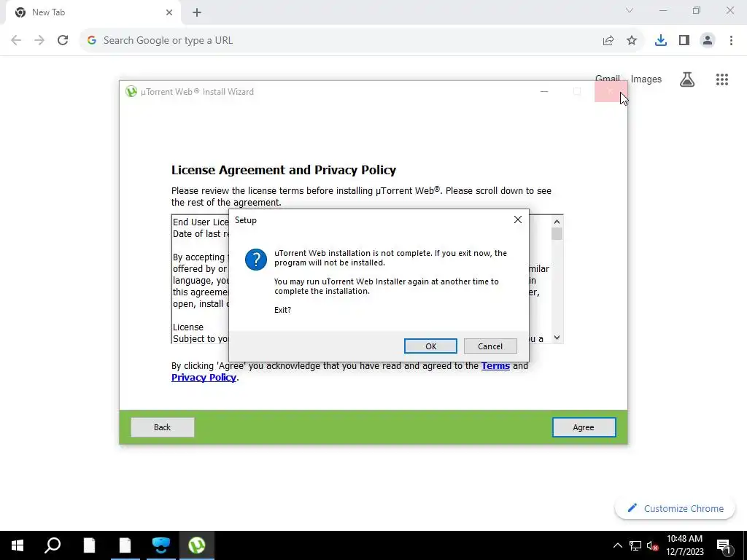Click the license text scrollbar up arrow
Screen dimensions: 747x560
(x=557, y=222)
